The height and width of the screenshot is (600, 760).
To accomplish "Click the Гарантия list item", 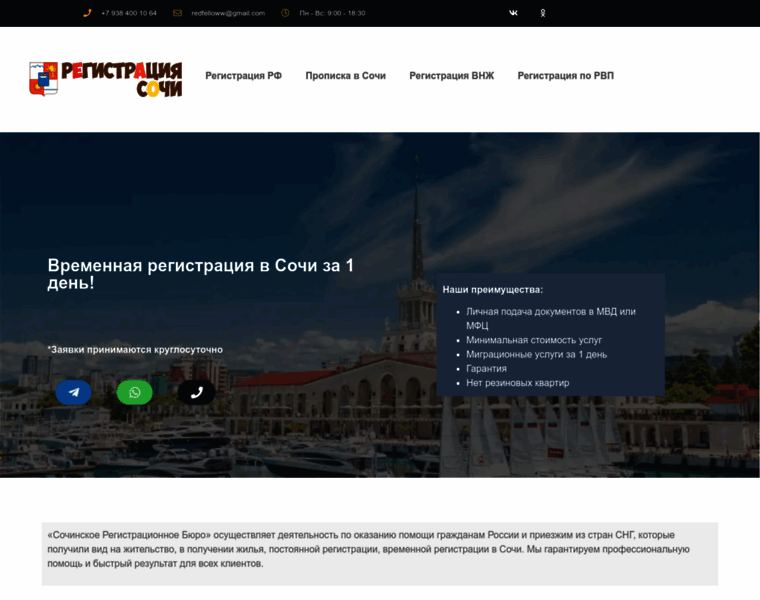I will (x=486, y=368).
